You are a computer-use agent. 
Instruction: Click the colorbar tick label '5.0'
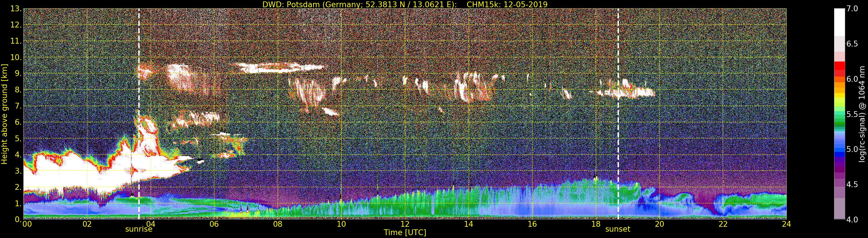852,149
